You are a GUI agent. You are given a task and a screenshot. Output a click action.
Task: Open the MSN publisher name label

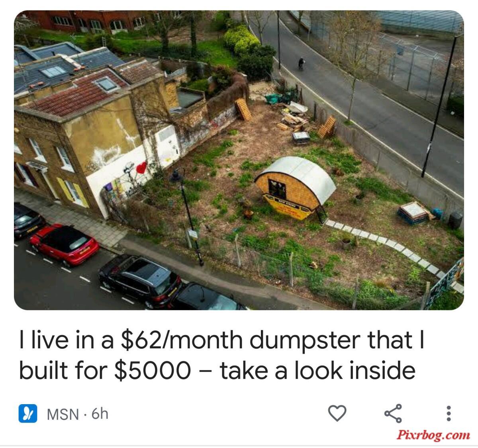(63, 414)
